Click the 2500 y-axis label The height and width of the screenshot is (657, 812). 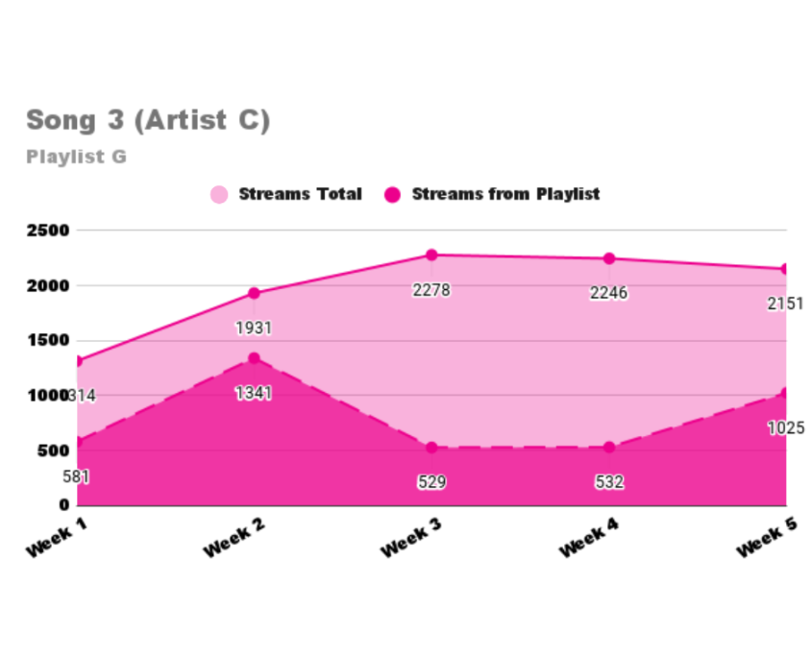[48, 231]
